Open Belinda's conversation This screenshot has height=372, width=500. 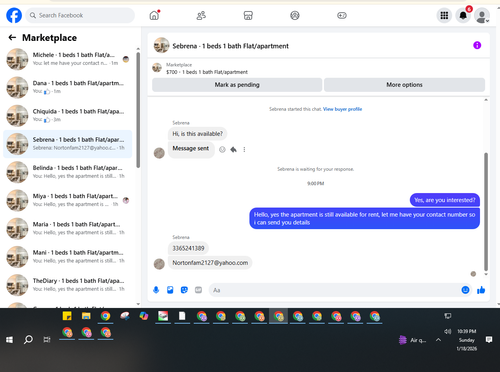[x=68, y=172]
